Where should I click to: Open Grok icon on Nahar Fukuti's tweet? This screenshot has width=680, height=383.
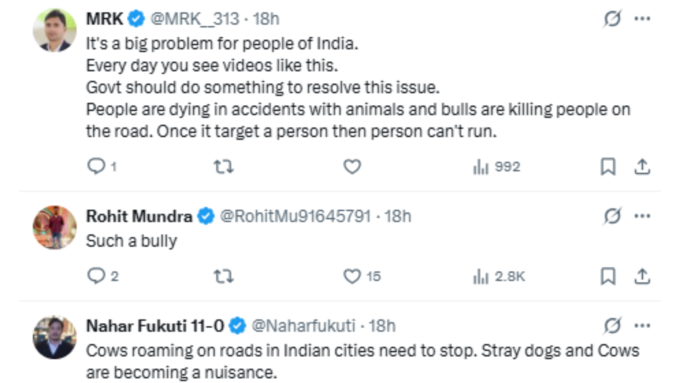pyautogui.click(x=612, y=326)
